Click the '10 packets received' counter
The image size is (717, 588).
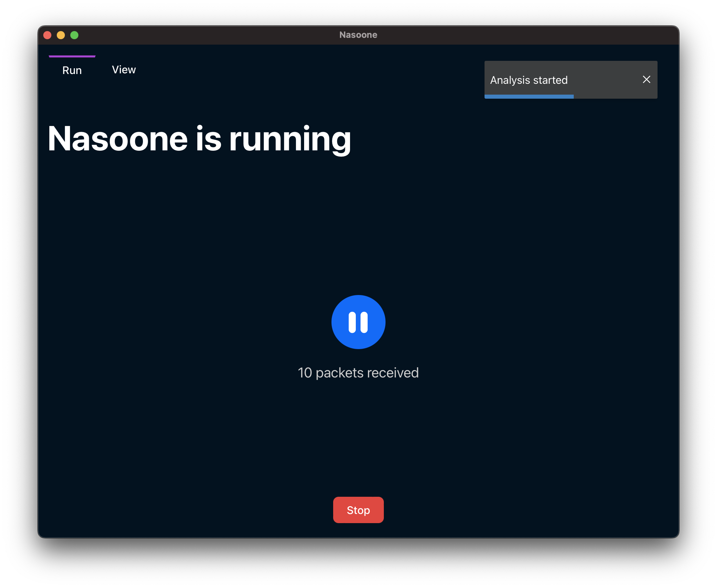tap(358, 373)
